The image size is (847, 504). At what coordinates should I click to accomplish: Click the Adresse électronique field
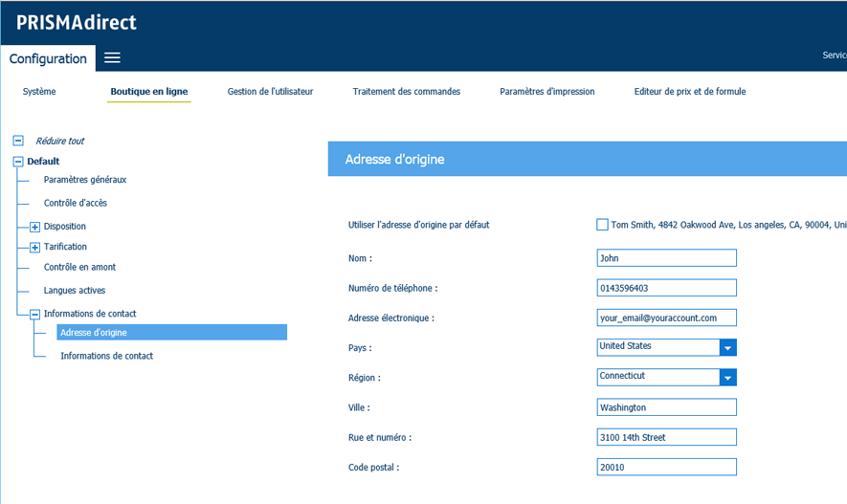[x=666, y=318]
